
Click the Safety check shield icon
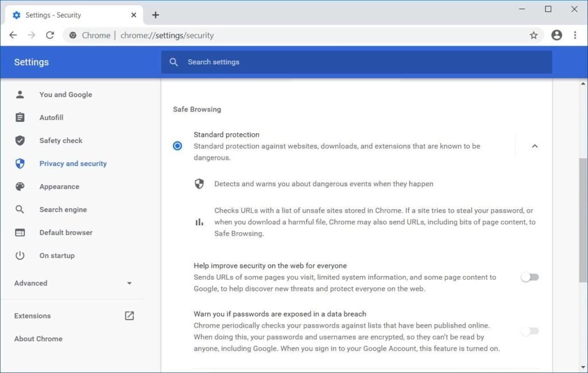[x=20, y=140]
